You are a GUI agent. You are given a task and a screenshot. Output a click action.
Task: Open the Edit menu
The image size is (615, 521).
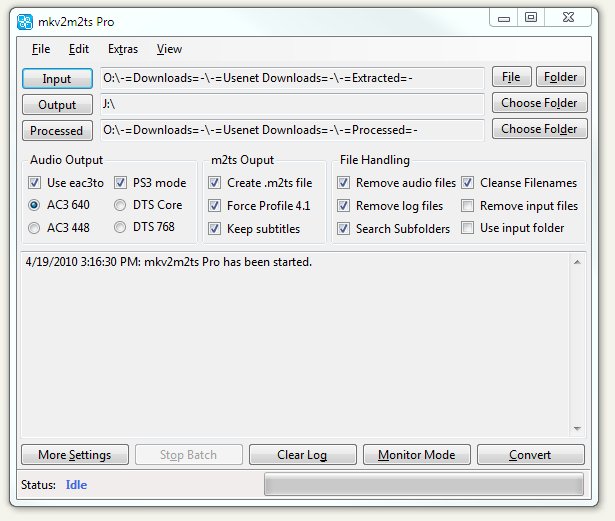(79, 49)
